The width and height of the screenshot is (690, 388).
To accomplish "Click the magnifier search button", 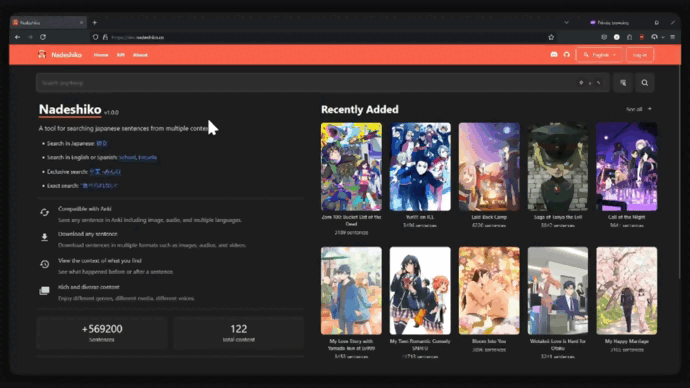I will coord(645,83).
